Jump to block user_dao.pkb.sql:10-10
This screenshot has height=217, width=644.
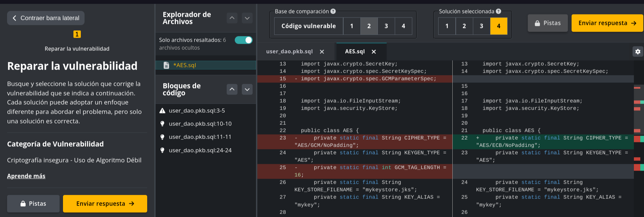[x=200, y=123]
